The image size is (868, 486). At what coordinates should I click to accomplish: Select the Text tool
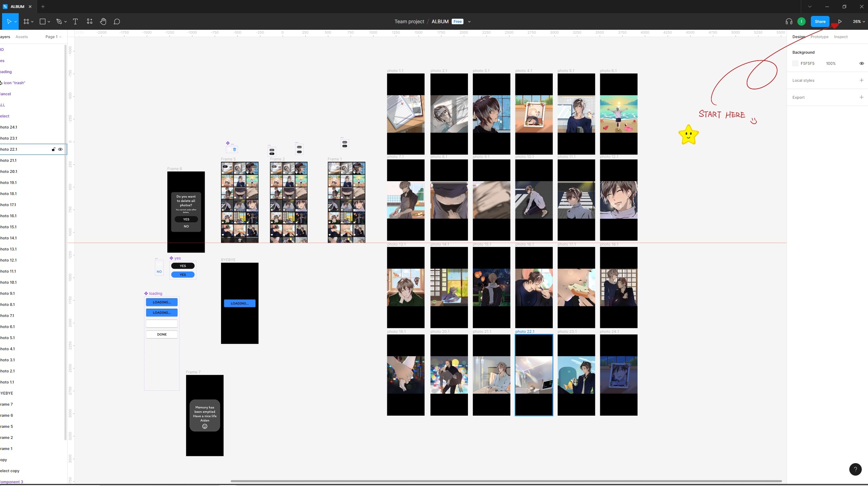75,21
